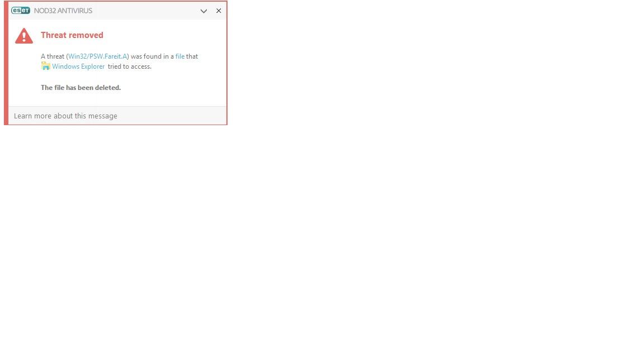Click the gray footer bar beside Learn more
This screenshot has height=362, width=644.
pos(172,116)
